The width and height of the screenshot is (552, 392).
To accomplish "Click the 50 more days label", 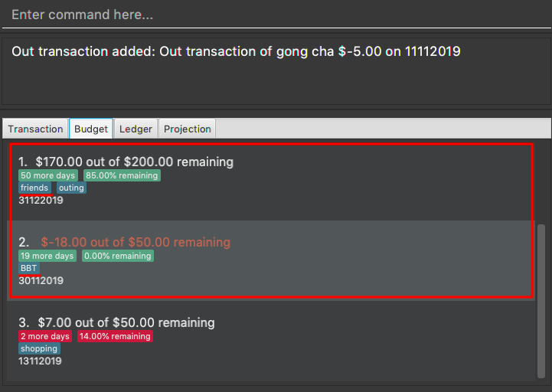I will pos(47,175).
